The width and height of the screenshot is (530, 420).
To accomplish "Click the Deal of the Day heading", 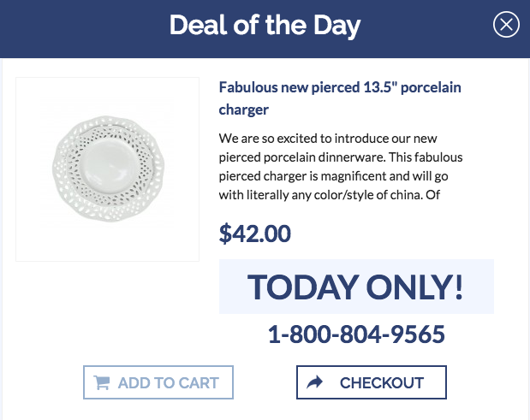I will pos(265,26).
